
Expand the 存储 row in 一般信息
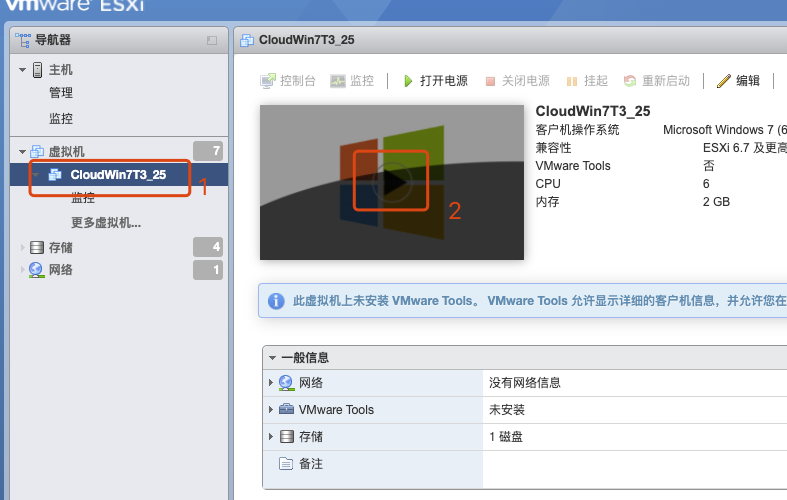click(271, 437)
